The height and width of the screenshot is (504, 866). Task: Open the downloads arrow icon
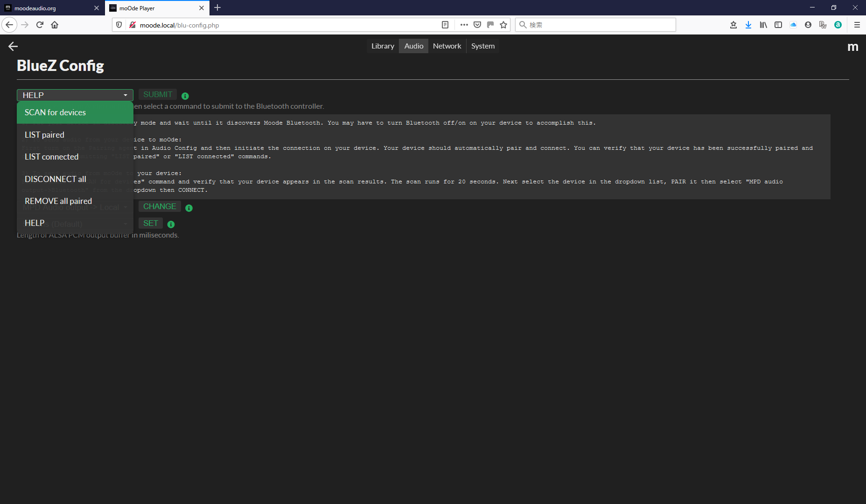point(748,25)
